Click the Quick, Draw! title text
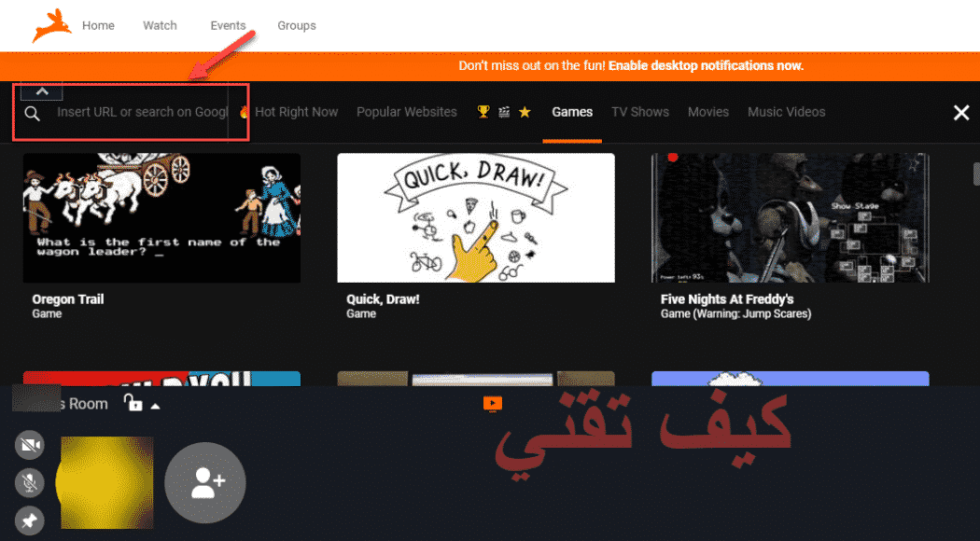980x541 pixels. click(383, 299)
